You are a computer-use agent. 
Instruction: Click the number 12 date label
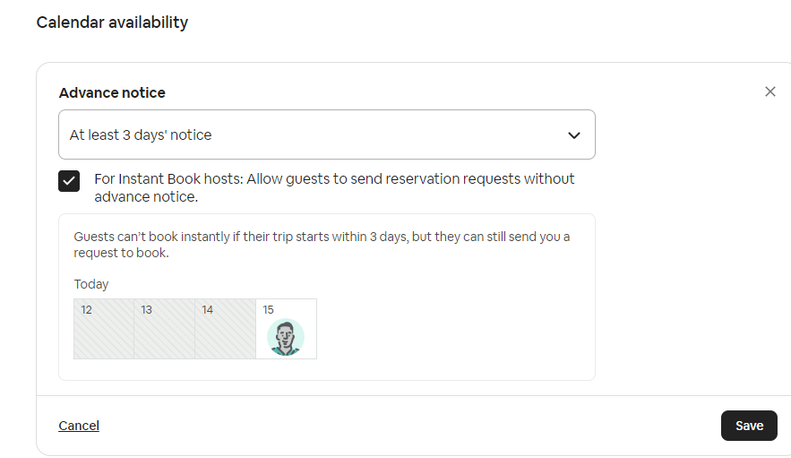(87, 310)
